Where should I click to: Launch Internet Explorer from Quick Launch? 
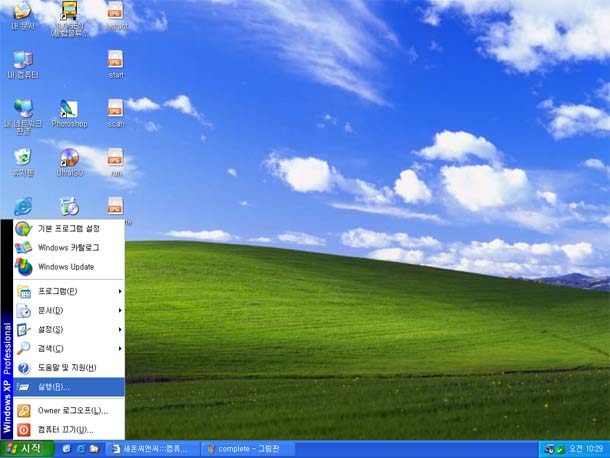point(81,449)
